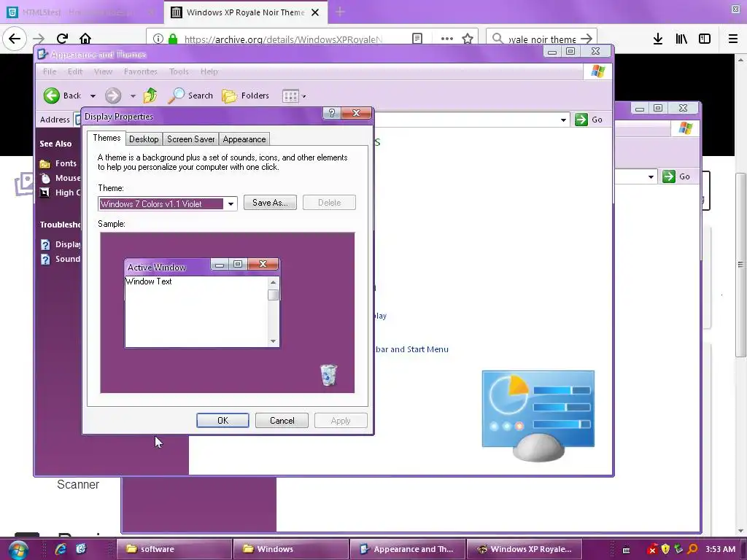Expand address dropdown in background Explorer window
Viewport: 747px width, 560px height.
pyautogui.click(x=651, y=177)
